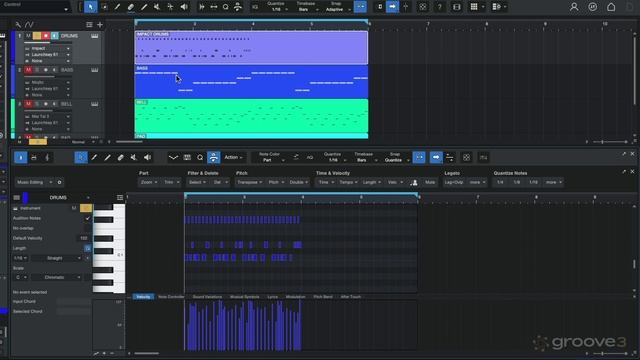Switch to the Modulation lane tab
This screenshot has width=640, height=360.
click(x=296, y=297)
